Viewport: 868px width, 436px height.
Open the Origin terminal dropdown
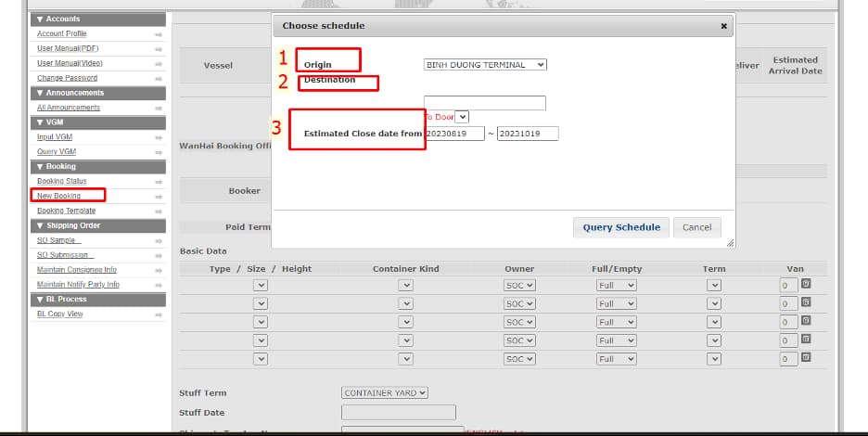[485, 65]
